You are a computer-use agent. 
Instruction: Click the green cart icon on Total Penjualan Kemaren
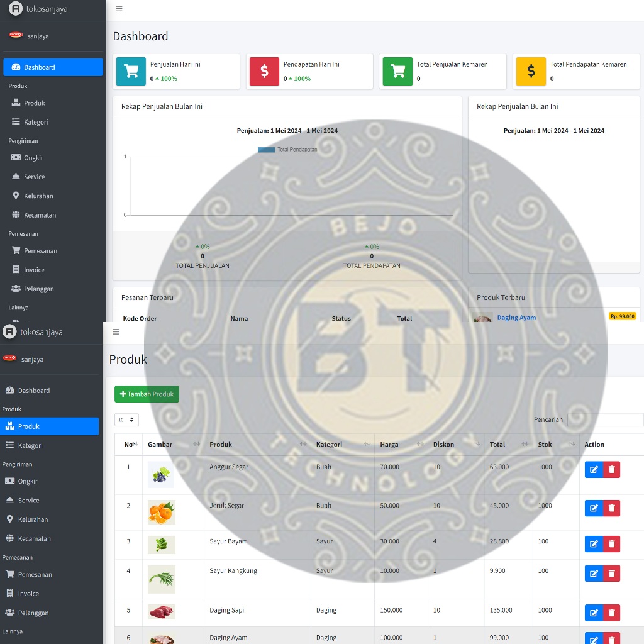(x=397, y=72)
